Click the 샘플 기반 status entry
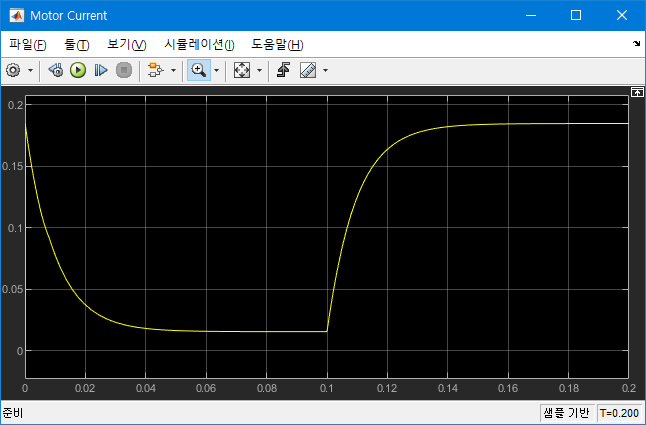646x425 pixels. 568,413
